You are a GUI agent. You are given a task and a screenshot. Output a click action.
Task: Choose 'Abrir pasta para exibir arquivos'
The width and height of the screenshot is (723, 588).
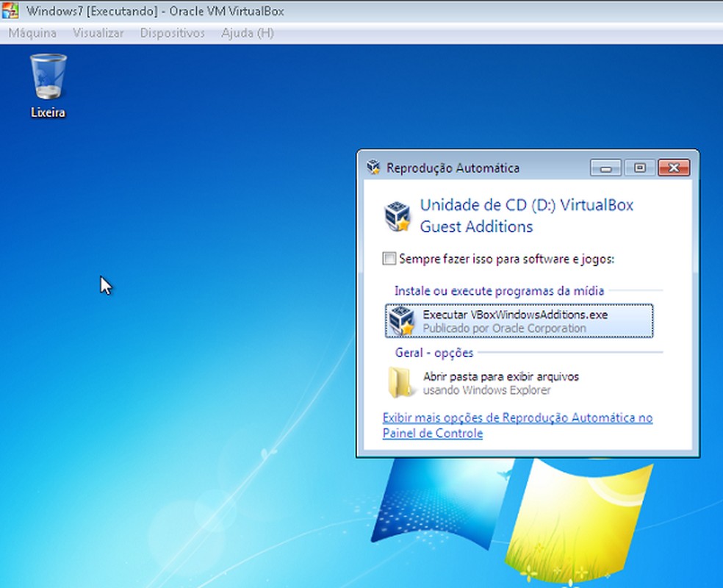click(519, 383)
